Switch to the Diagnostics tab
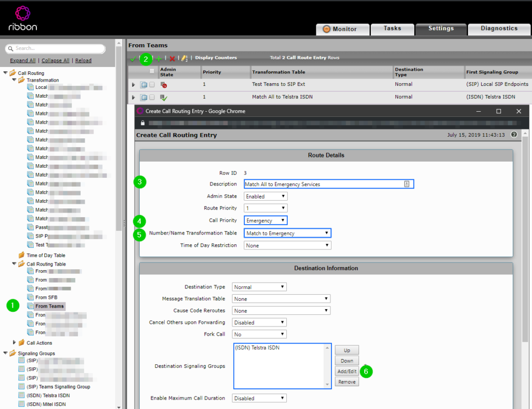The width and height of the screenshot is (532, 409). tap(499, 29)
